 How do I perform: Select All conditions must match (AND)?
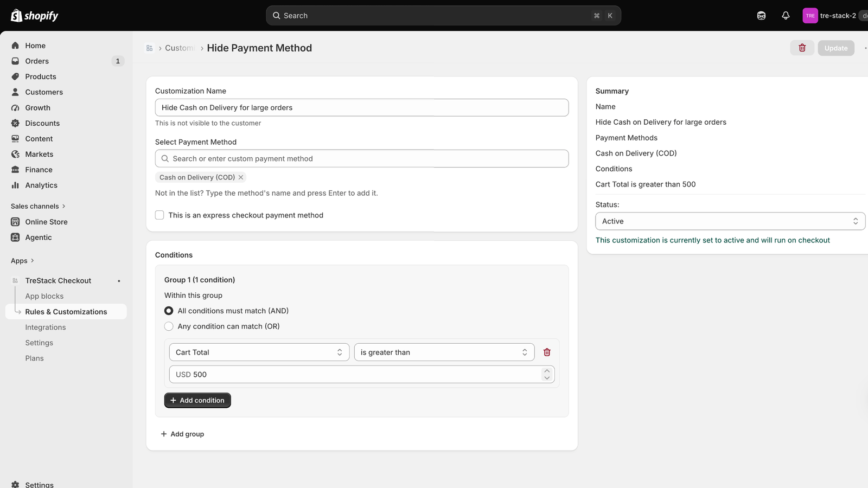click(169, 311)
